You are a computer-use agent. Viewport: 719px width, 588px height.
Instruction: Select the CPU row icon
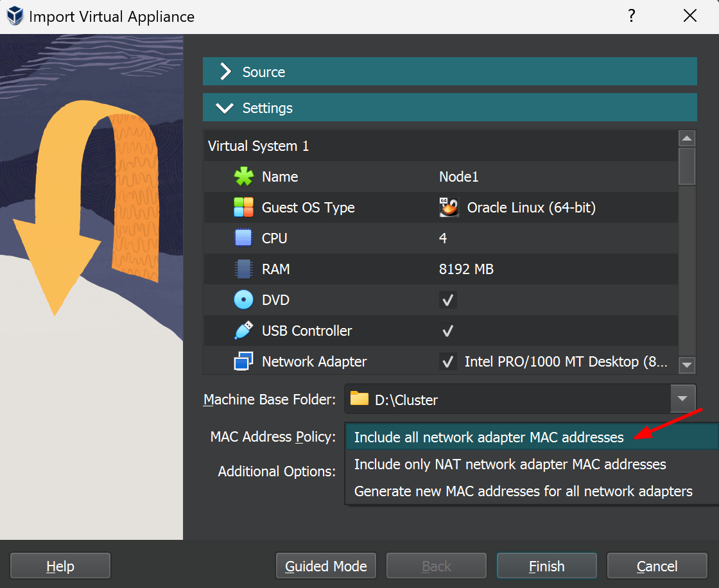[x=244, y=238]
